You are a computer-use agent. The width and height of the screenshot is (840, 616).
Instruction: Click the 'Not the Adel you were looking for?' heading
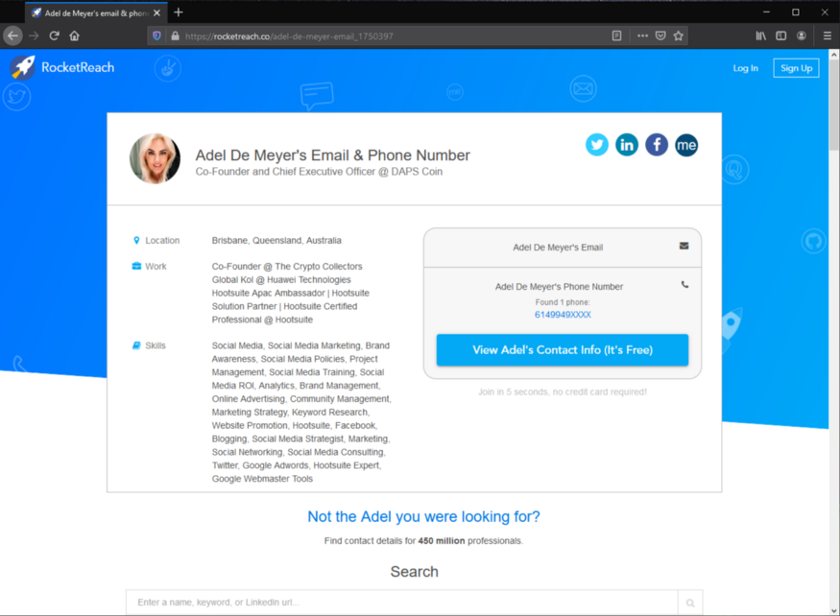[x=423, y=516]
